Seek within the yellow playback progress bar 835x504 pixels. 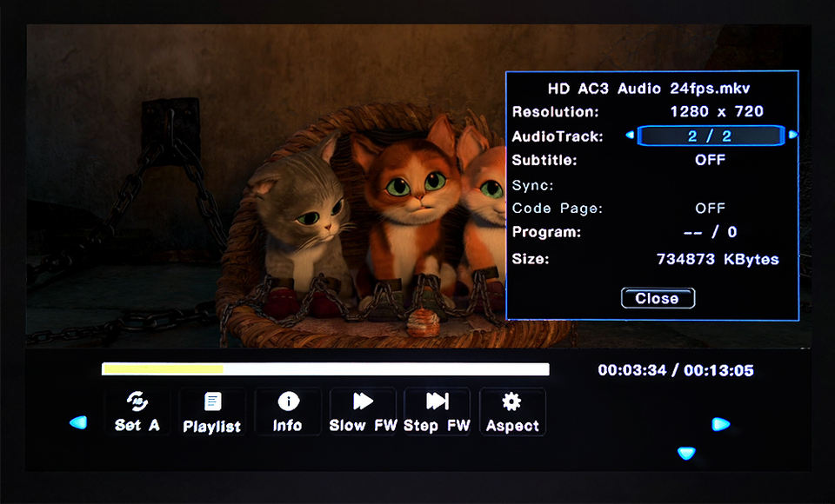pos(325,368)
